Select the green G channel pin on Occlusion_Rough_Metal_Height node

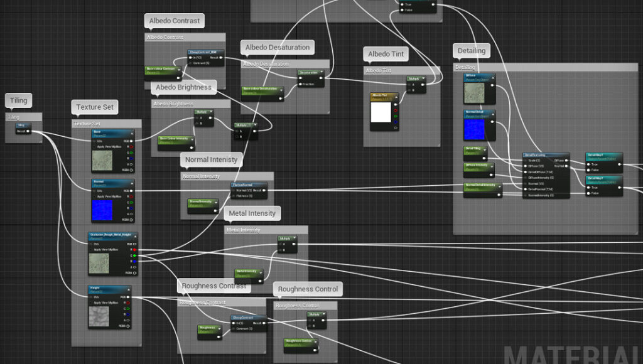135,255
